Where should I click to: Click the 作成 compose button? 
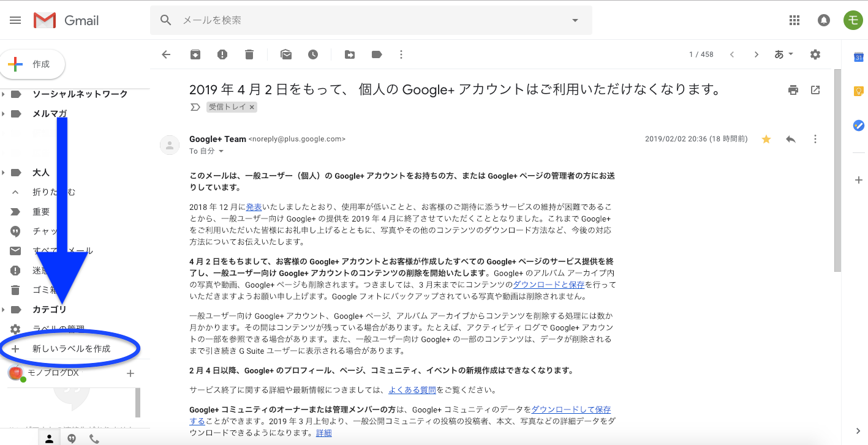[x=32, y=64]
